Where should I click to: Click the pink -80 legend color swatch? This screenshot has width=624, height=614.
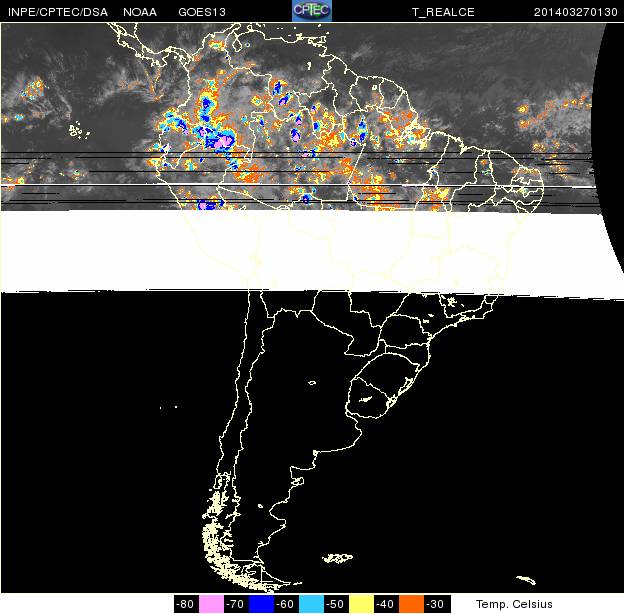pyautogui.click(x=211, y=604)
